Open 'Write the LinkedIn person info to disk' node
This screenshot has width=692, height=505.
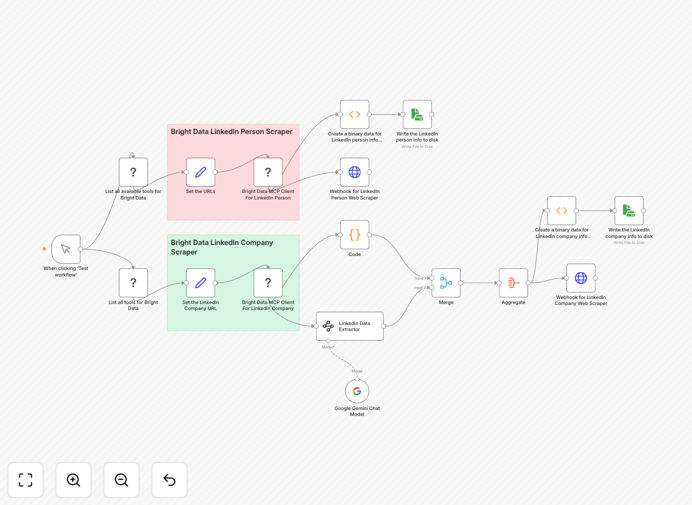click(x=417, y=114)
